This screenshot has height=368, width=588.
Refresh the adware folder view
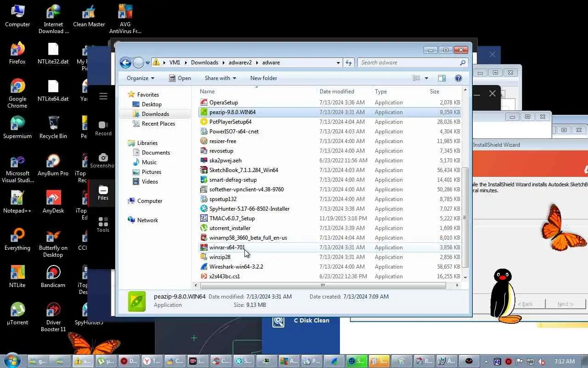[x=349, y=63]
